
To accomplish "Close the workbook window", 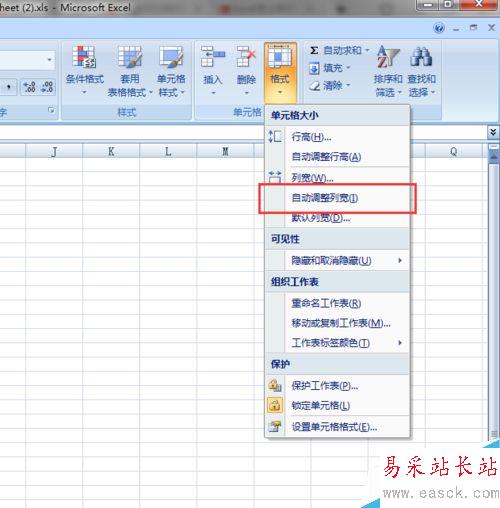I will 491,28.
